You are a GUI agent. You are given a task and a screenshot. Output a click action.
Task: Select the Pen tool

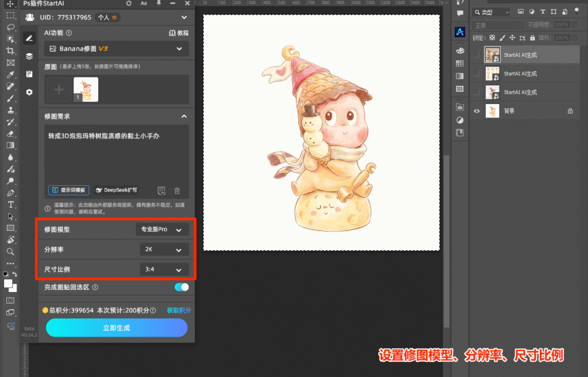click(10, 193)
